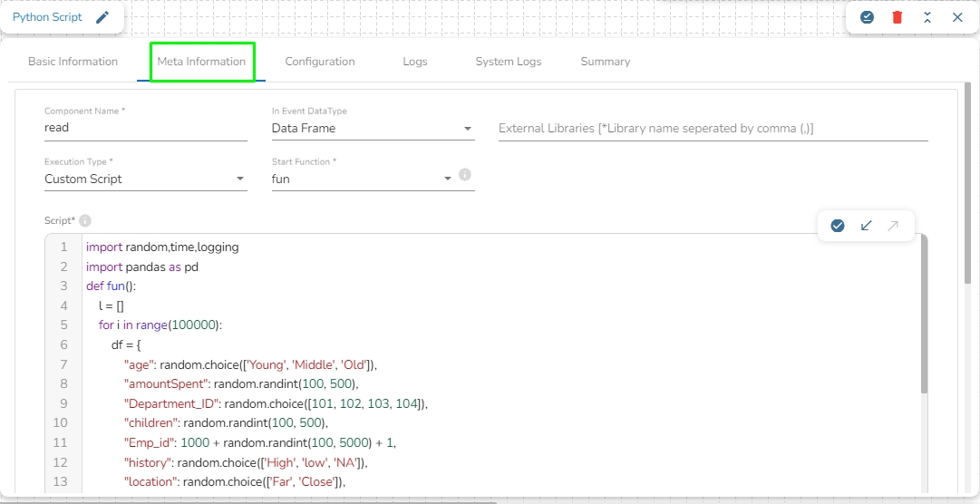Image resolution: width=980 pixels, height=504 pixels.
Task: Click the pencil icon to rename Python Script
Action: pyautogui.click(x=102, y=17)
